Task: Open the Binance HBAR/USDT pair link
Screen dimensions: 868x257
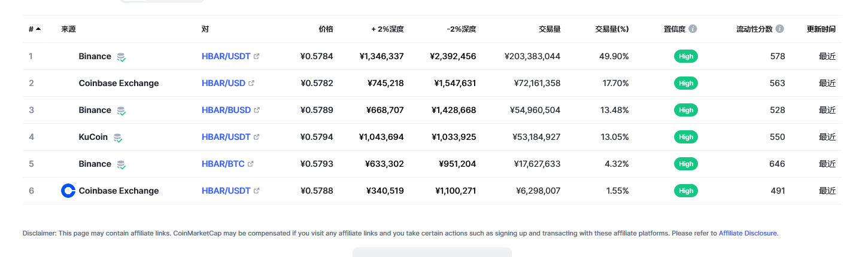Action: tap(226, 56)
